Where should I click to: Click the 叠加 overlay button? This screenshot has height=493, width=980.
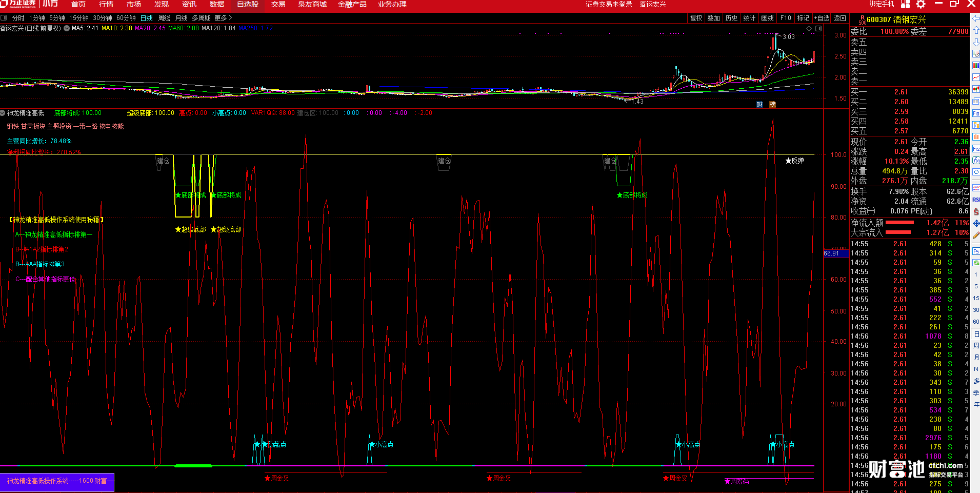714,18
